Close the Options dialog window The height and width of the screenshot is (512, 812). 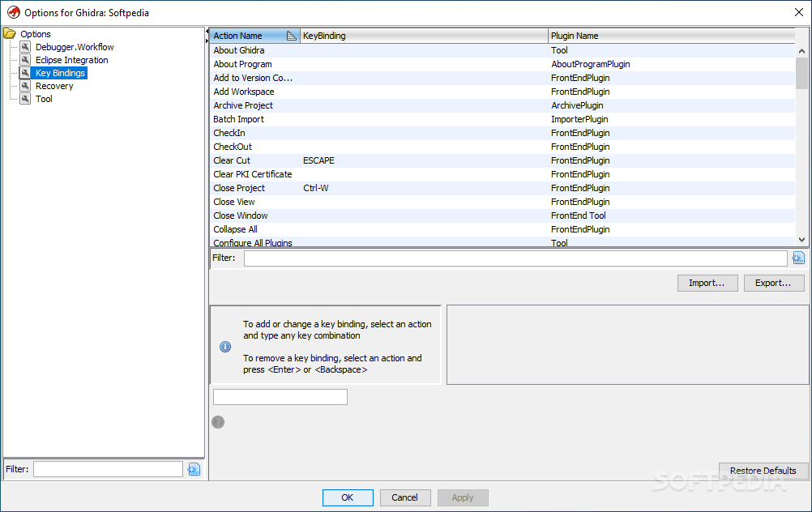(x=798, y=12)
